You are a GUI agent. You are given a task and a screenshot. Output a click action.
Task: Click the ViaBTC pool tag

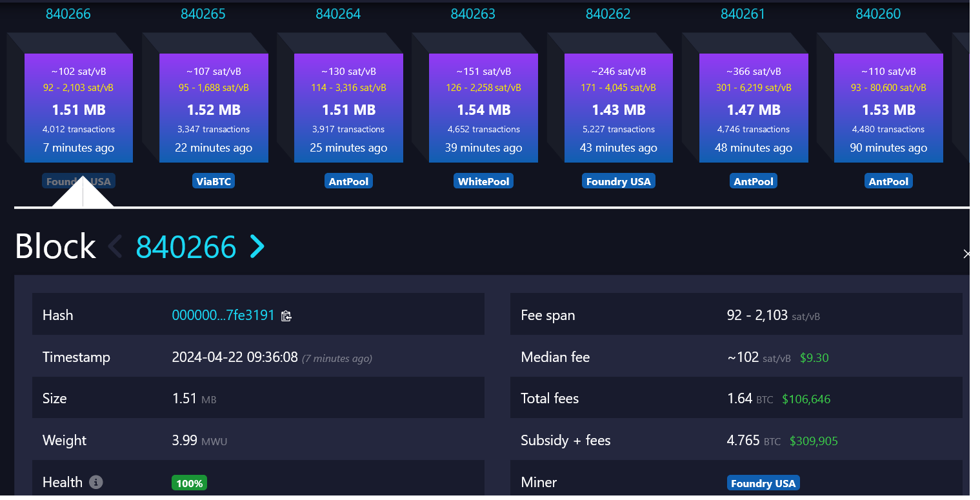pos(213,181)
